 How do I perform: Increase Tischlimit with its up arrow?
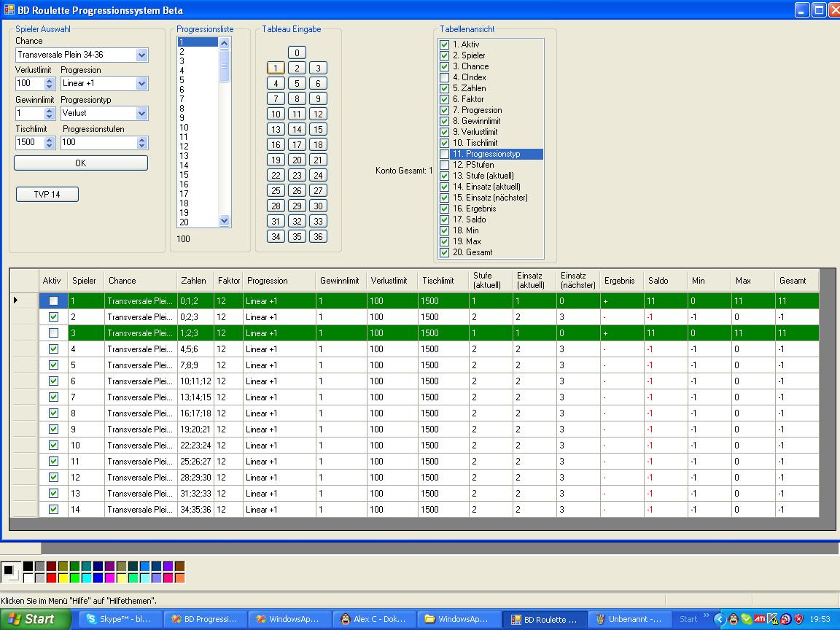click(50, 139)
